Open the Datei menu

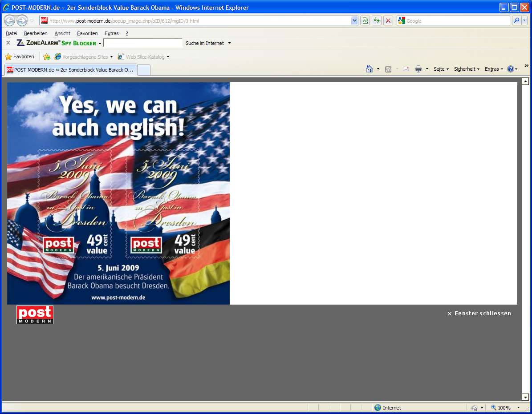12,33
